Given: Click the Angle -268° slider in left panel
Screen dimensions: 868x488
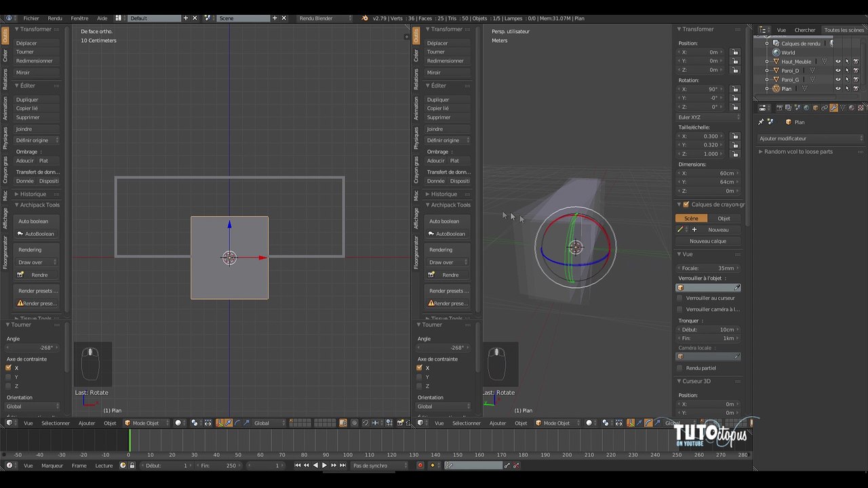Looking at the screenshot, I should [33, 348].
